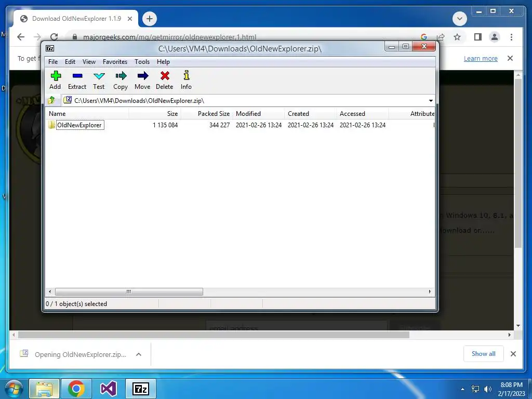Hit the red Delete icon
Viewport: 532px width, 399px height.
tap(165, 80)
